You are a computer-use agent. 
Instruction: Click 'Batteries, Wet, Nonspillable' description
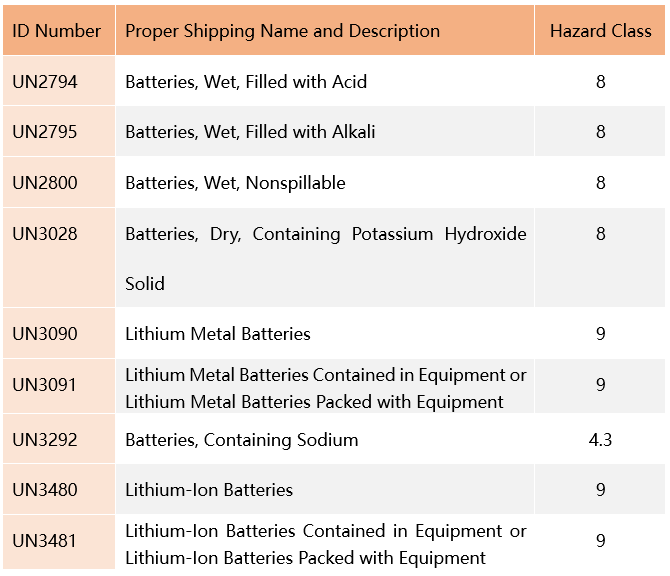coord(235,183)
